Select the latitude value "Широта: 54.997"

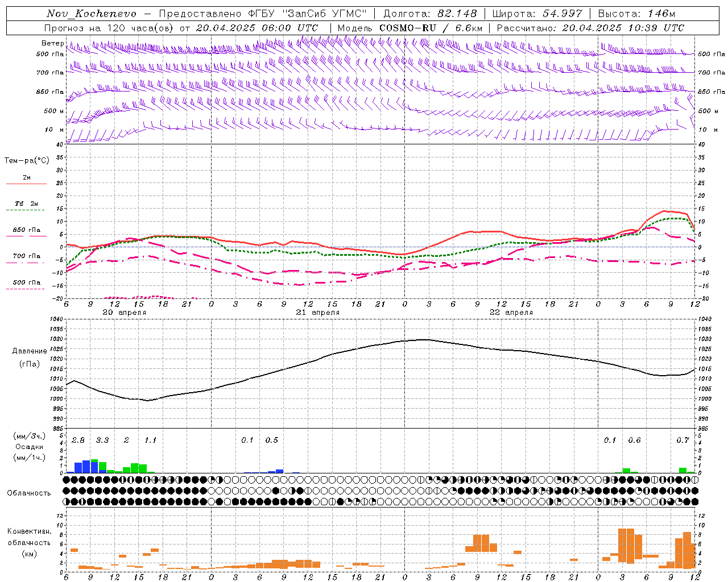[x=537, y=14]
